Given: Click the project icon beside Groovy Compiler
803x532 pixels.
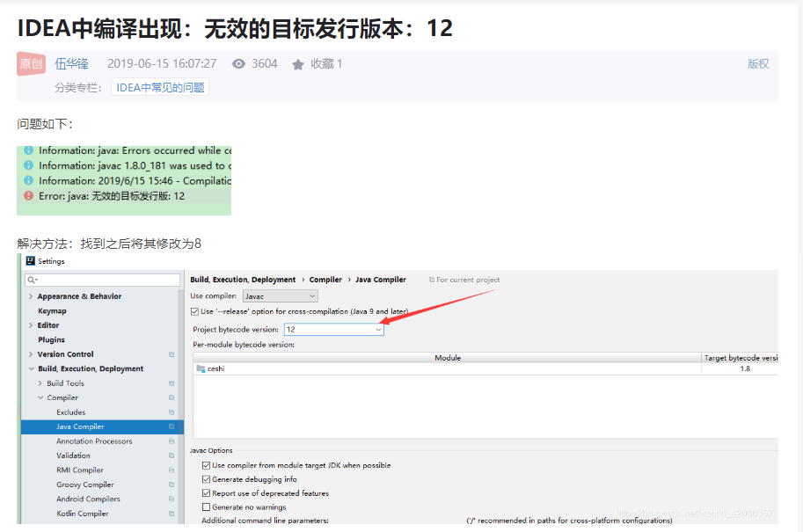Looking at the screenshot, I should point(172,485).
